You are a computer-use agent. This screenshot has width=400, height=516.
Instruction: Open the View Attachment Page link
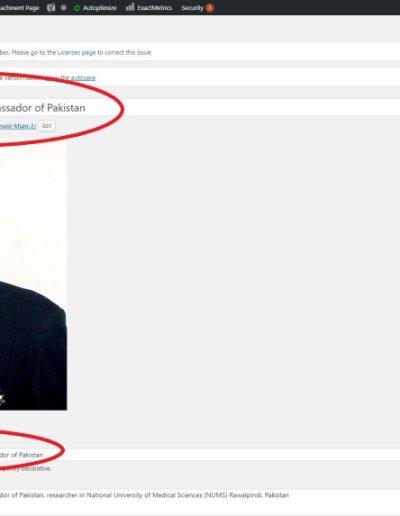[19, 8]
